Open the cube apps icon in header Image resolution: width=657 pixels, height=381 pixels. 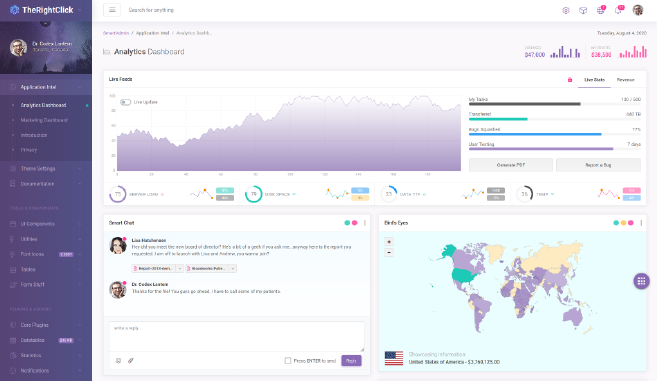[583, 10]
